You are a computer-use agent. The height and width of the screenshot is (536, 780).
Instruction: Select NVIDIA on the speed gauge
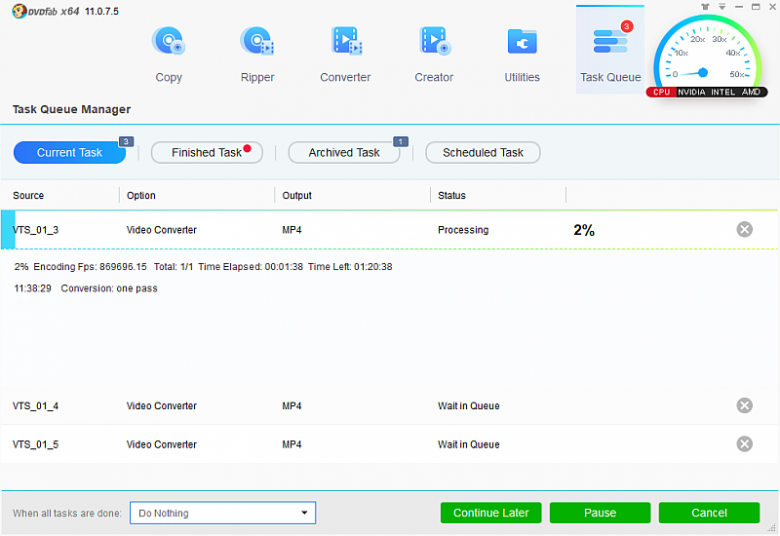click(690, 92)
